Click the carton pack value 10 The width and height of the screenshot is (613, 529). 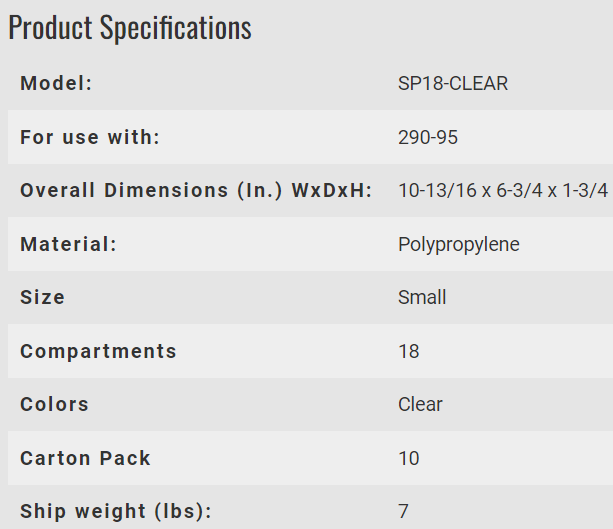pyautogui.click(x=409, y=458)
